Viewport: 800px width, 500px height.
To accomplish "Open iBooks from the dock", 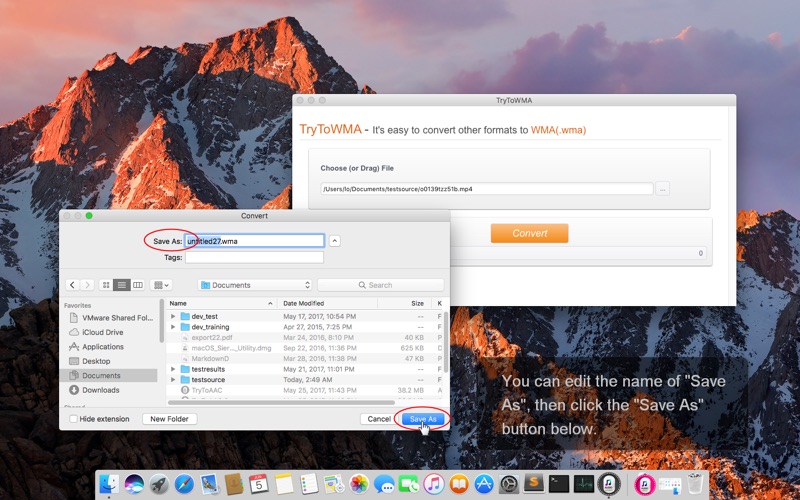I will 459,484.
